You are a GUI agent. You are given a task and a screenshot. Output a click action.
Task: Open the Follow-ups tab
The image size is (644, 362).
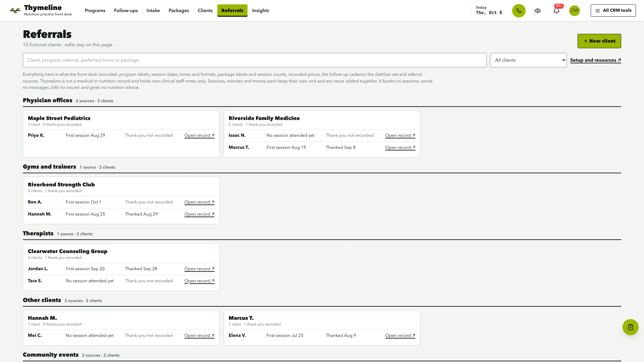tap(126, 11)
